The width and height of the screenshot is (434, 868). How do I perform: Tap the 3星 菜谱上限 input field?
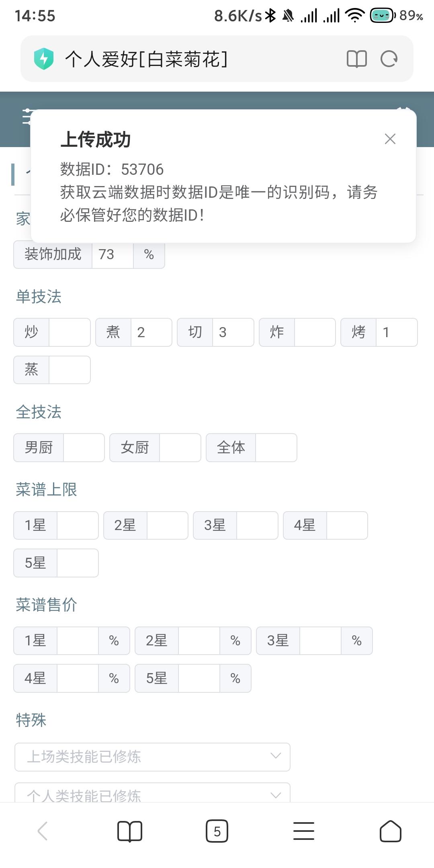coord(257,525)
